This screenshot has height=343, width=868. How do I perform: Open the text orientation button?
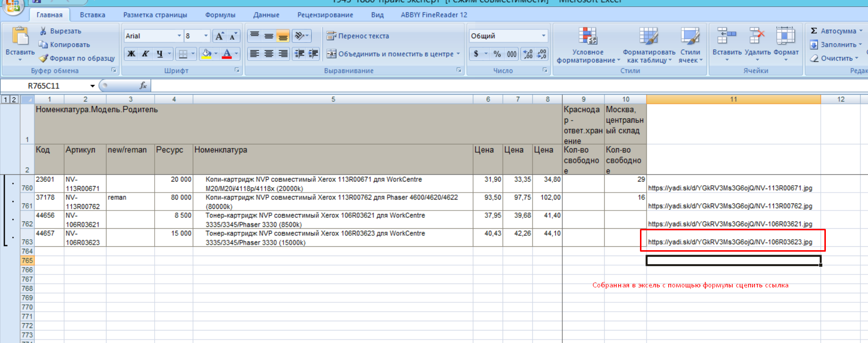click(x=301, y=36)
